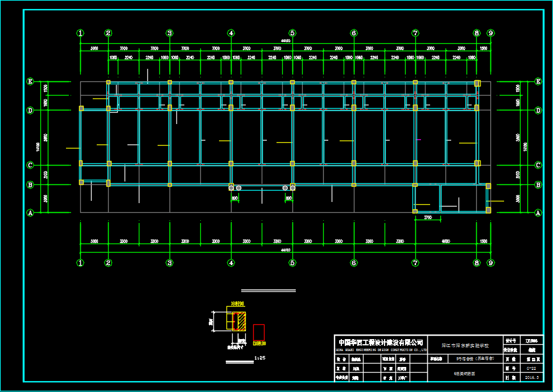This screenshot has height=392, width=553.
Task: Click axis bubble A on the right side
Action: click(538, 213)
